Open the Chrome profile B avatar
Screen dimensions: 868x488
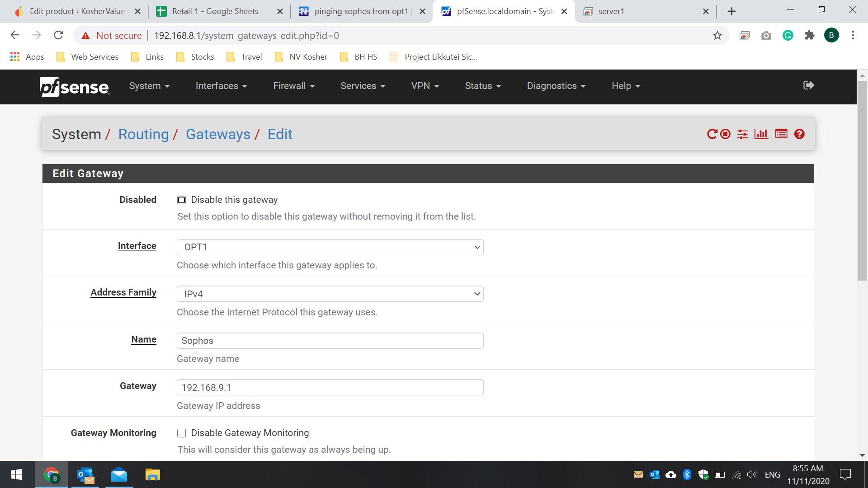831,35
